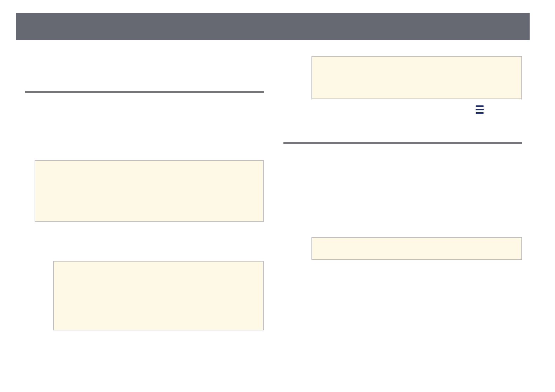Viewport: 555px width, 392px height.
Task: Click the widest cream note box in left column
Action: (x=149, y=191)
